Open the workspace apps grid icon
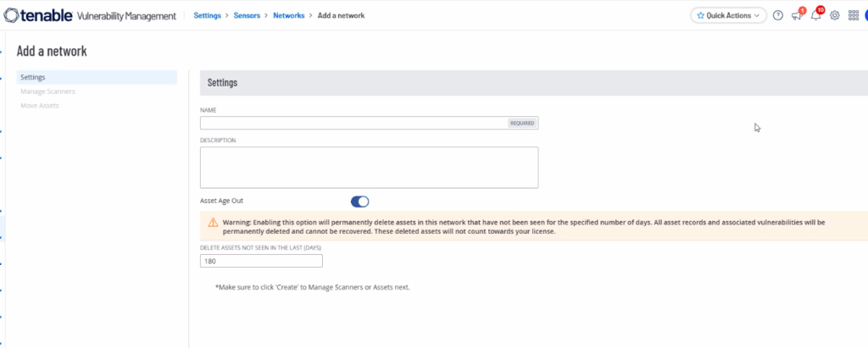Screen dimensions: 868x348 (x=854, y=15)
